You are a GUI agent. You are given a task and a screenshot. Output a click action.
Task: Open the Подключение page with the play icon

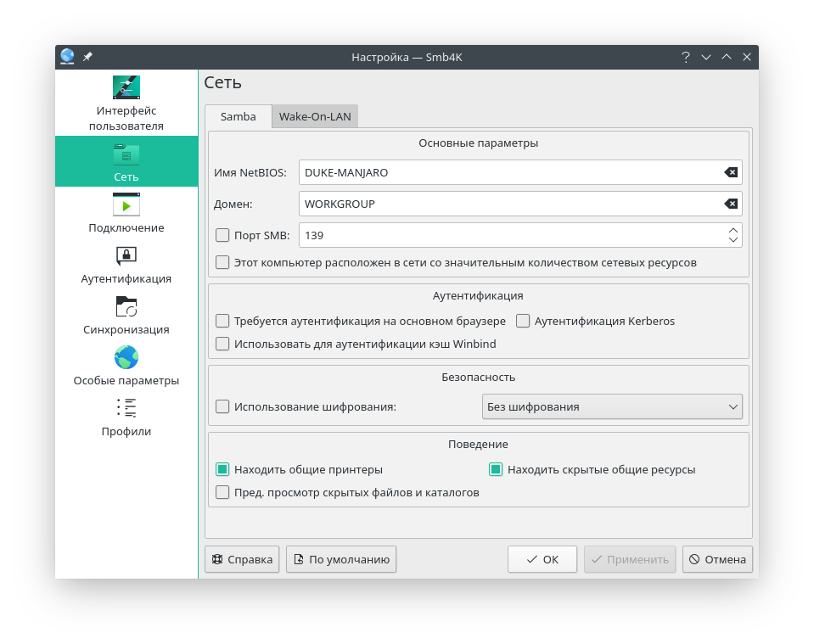pos(126,212)
